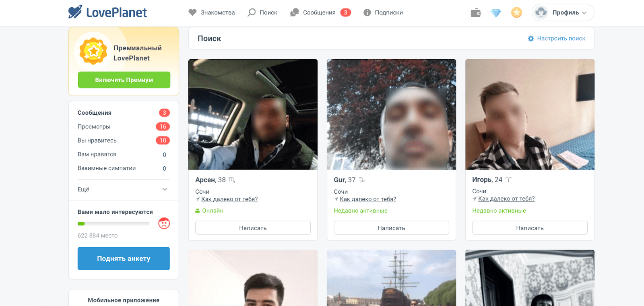Viewport: 644px width, 306px height.
Task: Click Capricorn zodiac sign next to Gur
Action: tap(362, 180)
